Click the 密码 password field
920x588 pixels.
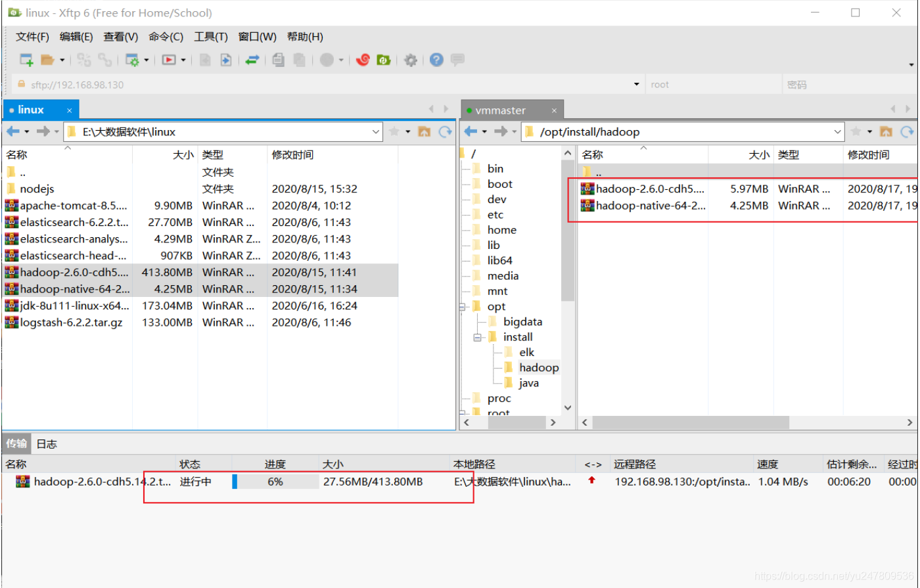[x=850, y=84]
